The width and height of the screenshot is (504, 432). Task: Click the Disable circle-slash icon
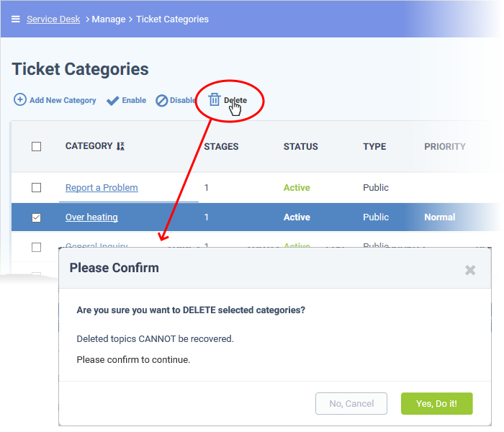162,101
